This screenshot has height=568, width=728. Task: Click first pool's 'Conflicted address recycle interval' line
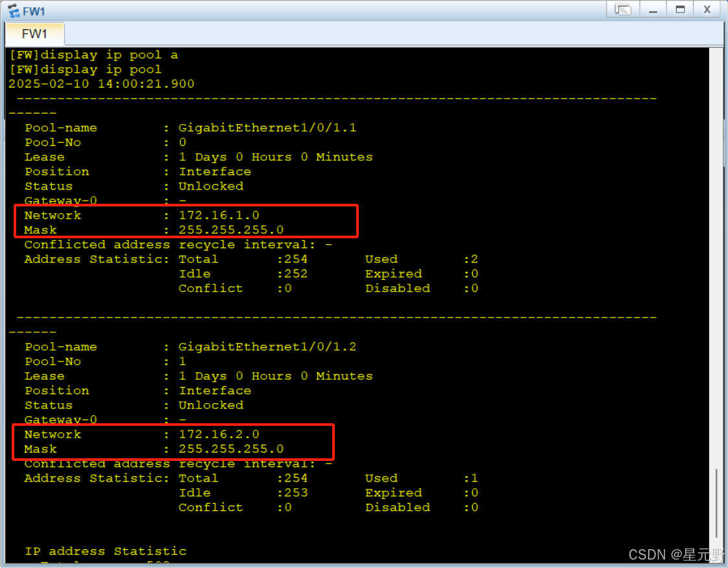click(x=178, y=245)
